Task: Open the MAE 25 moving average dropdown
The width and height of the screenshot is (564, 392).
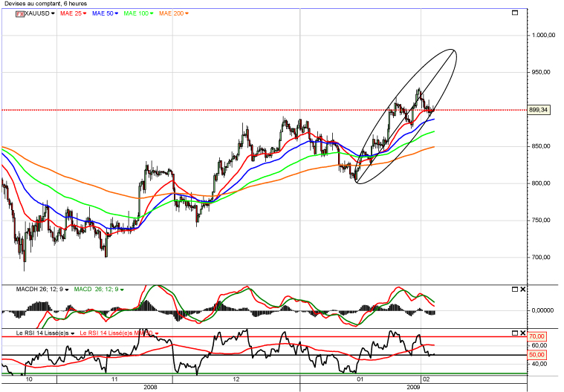Action: click(85, 13)
